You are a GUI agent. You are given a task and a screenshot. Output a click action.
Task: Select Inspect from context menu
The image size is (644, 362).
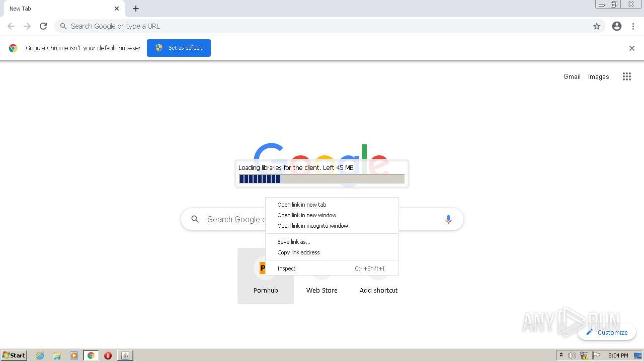(x=332, y=268)
